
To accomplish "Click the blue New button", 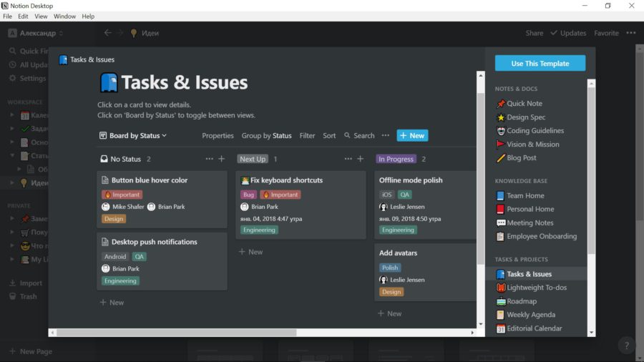I will coord(412,135).
